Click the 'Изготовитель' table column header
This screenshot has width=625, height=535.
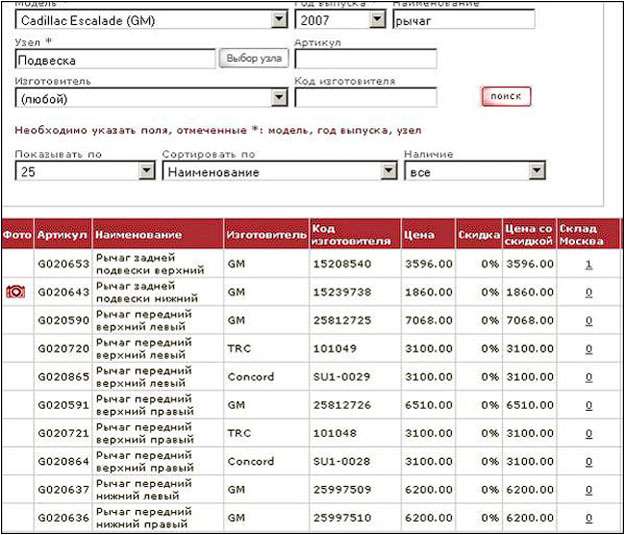coord(266,235)
